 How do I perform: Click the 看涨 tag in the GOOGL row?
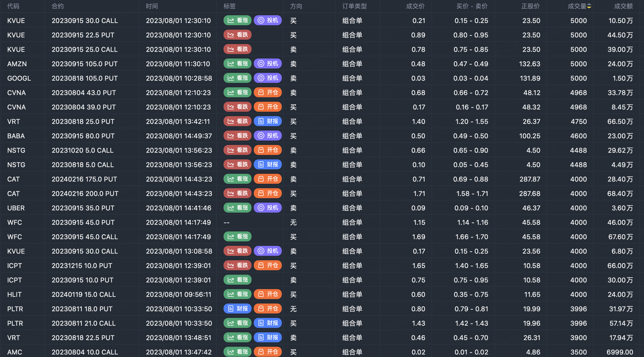[238, 78]
